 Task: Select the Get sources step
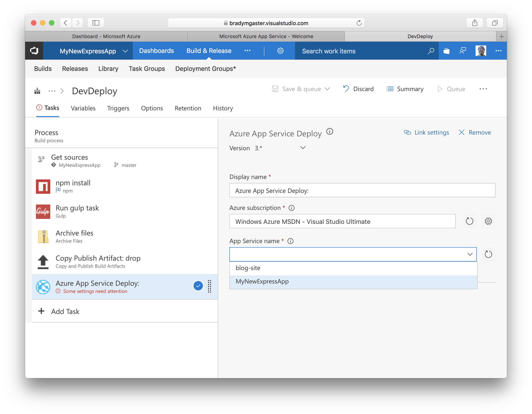coord(125,161)
